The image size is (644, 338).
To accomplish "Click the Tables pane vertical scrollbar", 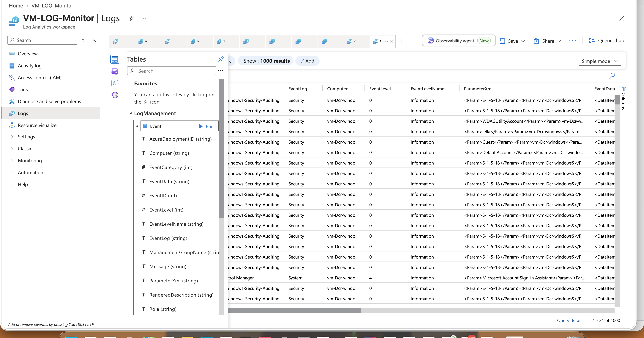I will point(221,148).
